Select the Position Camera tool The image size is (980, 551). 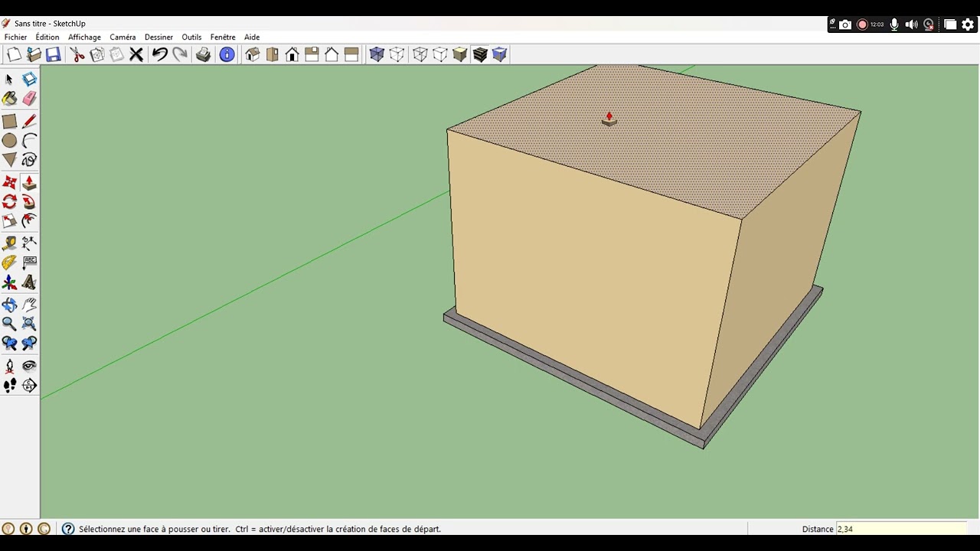point(9,366)
